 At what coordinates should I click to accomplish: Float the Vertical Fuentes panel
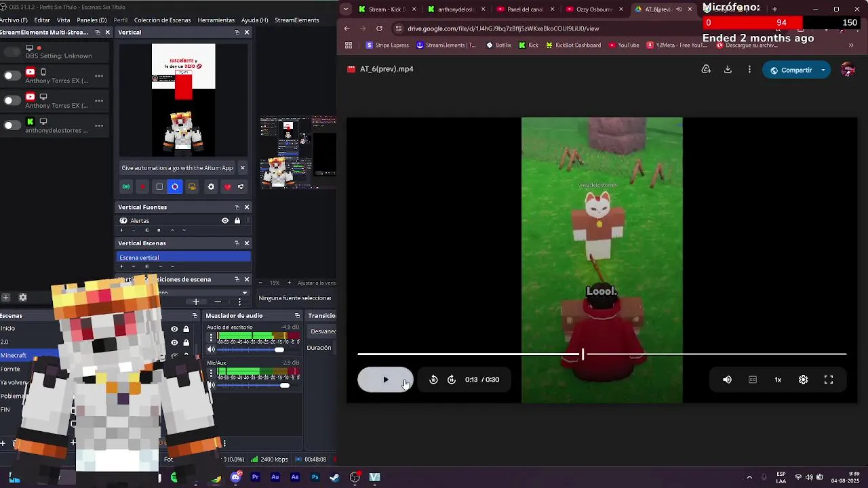pyautogui.click(x=237, y=207)
